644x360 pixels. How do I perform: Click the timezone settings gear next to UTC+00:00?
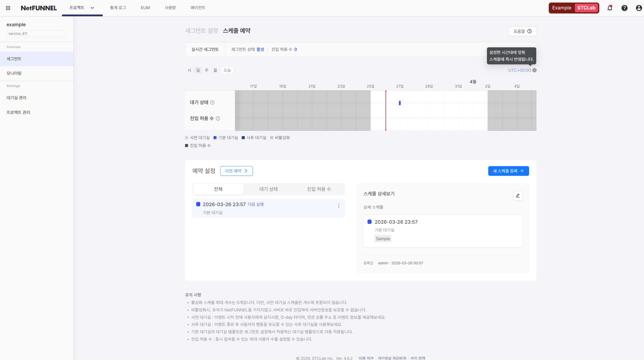[x=535, y=70]
